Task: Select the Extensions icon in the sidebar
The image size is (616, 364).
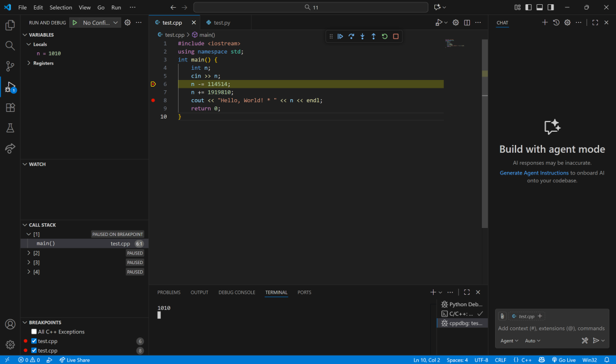Action: click(x=10, y=106)
